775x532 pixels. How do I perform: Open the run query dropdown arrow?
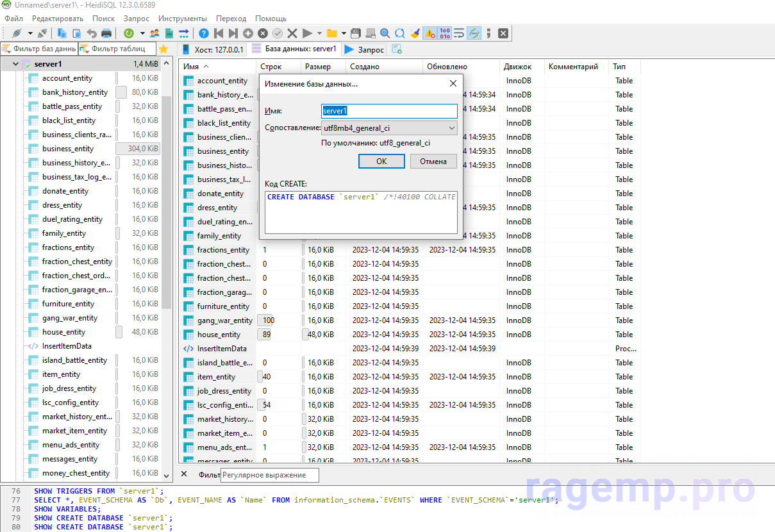[x=319, y=33]
